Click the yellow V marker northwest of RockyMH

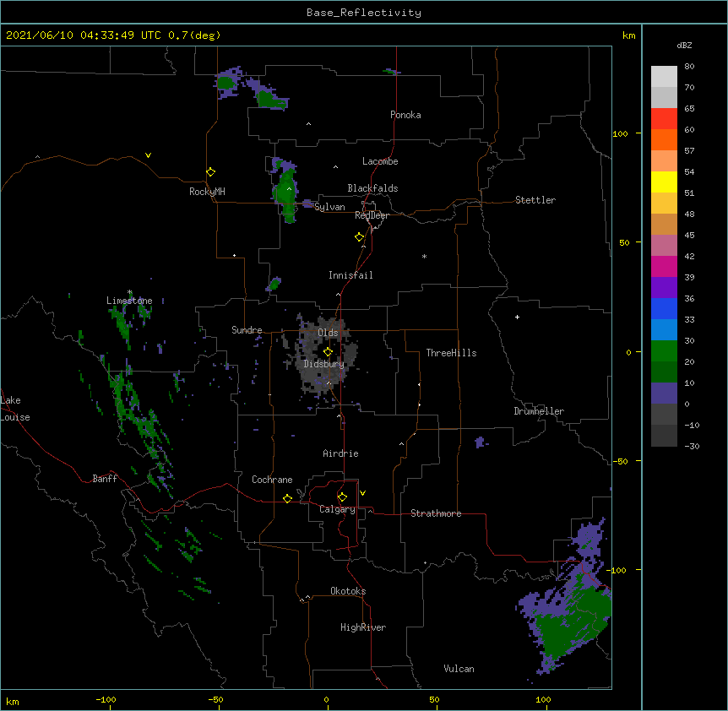(148, 155)
